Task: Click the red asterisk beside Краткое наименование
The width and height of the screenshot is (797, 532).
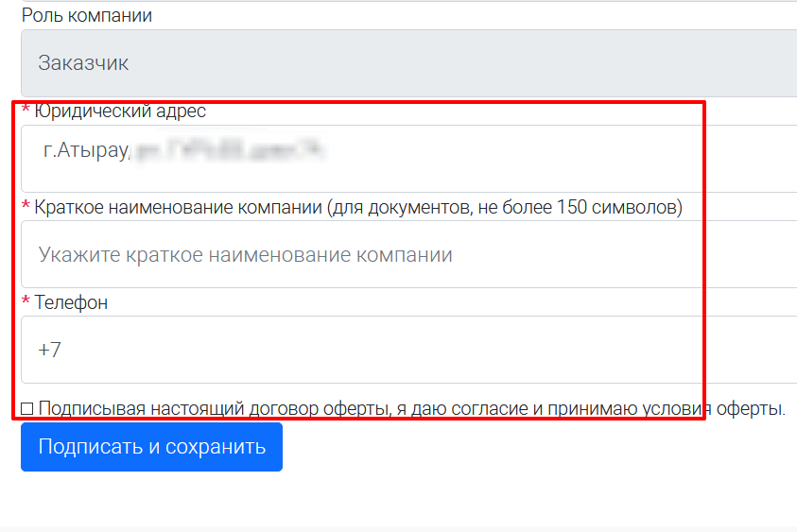Action: pyautogui.click(x=26, y=206)
